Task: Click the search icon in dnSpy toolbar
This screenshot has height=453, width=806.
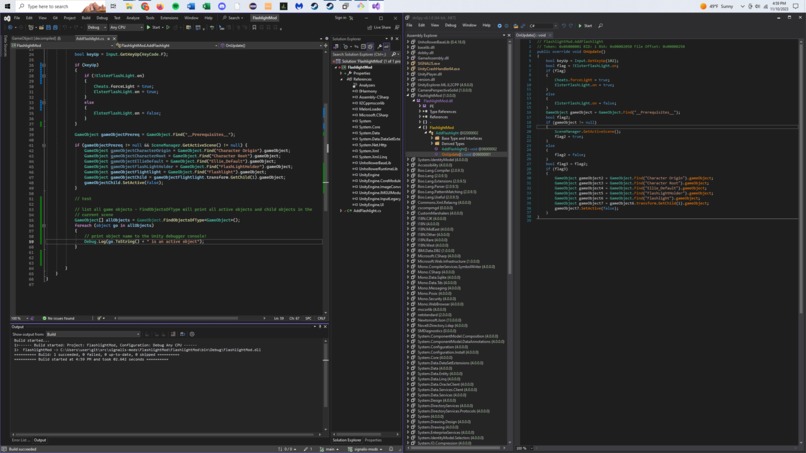Action: [601, 26]
